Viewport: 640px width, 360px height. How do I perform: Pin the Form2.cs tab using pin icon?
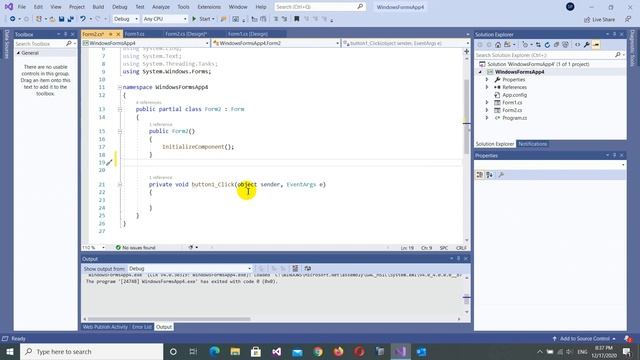coord(111,34)
